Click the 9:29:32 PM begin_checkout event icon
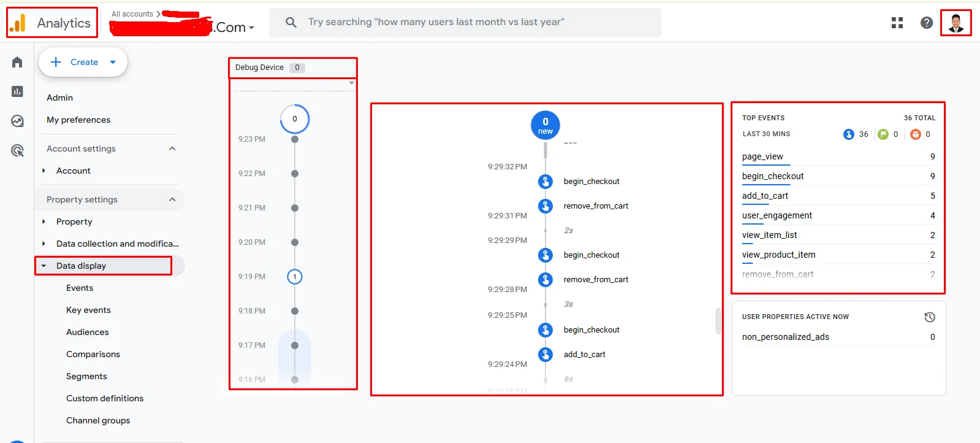This screenshot has width=980, height=443. [545, 182]
